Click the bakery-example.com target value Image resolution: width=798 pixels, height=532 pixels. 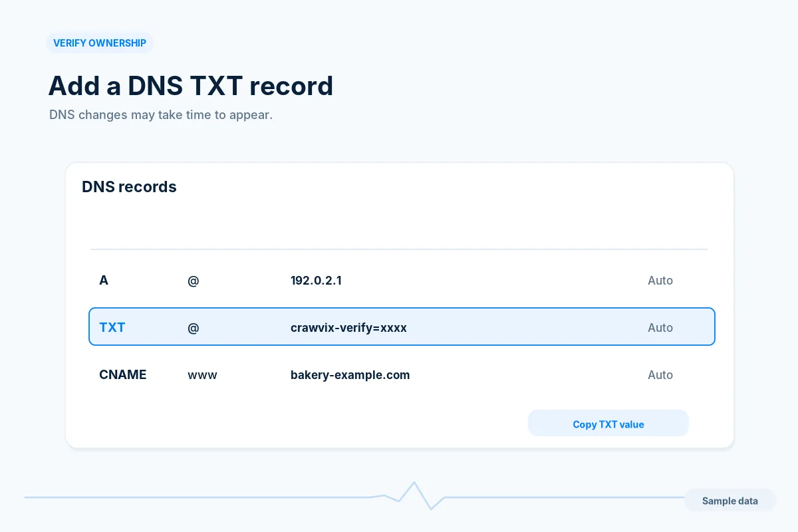pyautogui.click(x=350, y=374)
